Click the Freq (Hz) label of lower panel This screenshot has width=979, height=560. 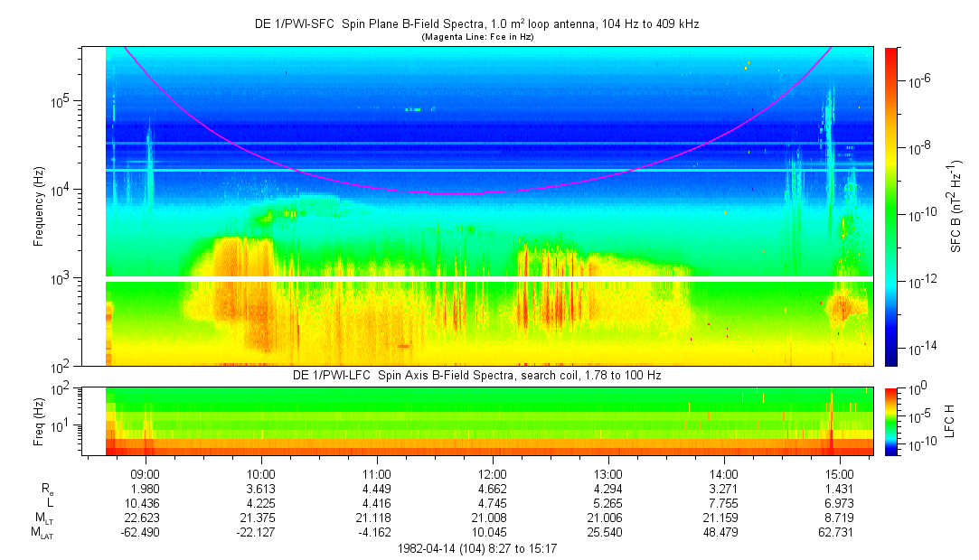point(39,421)
